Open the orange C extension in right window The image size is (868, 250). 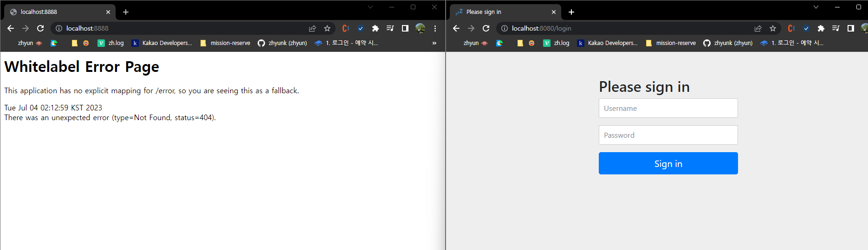click(791, 28)
